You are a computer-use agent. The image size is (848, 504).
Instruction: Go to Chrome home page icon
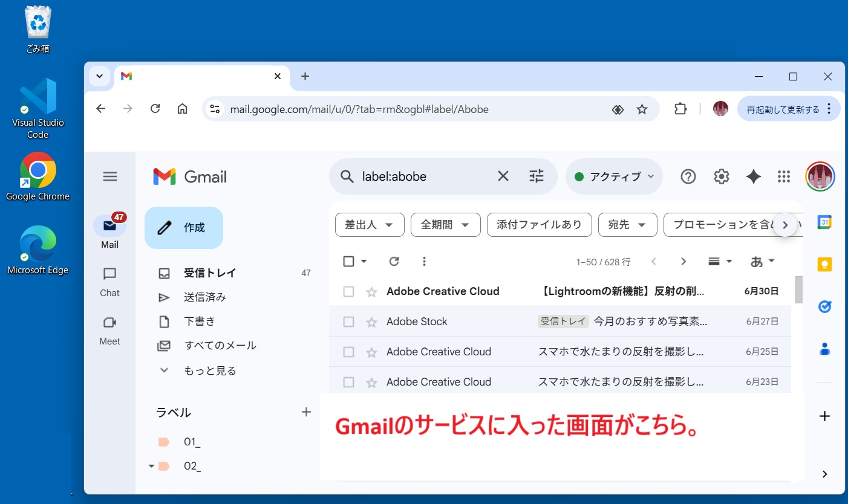tap(182, 109)
